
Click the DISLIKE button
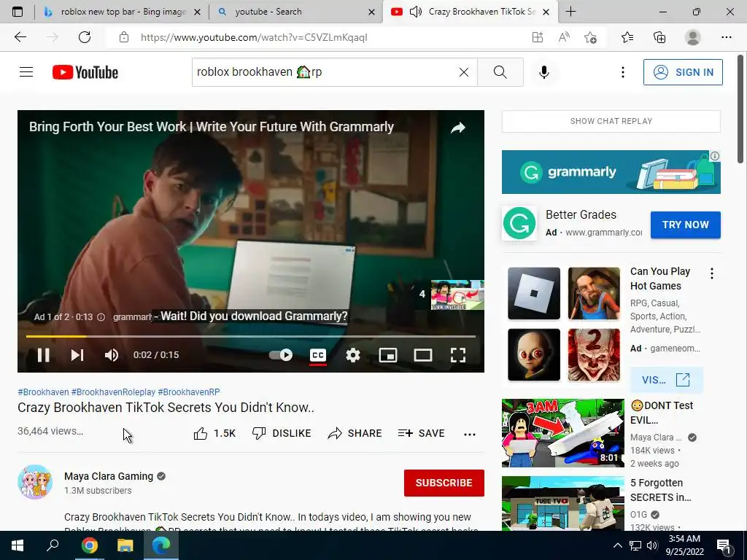coord(282,433)
